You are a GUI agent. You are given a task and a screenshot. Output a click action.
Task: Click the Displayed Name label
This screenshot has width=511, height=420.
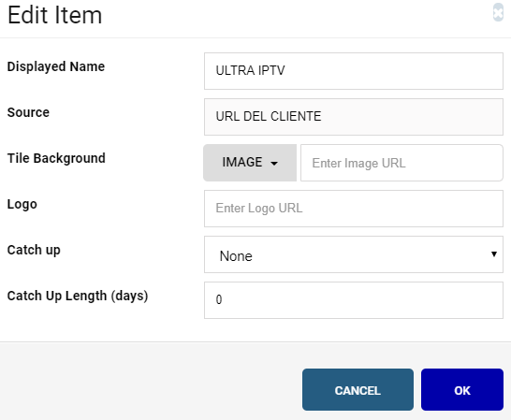click(x=56, y=66)
